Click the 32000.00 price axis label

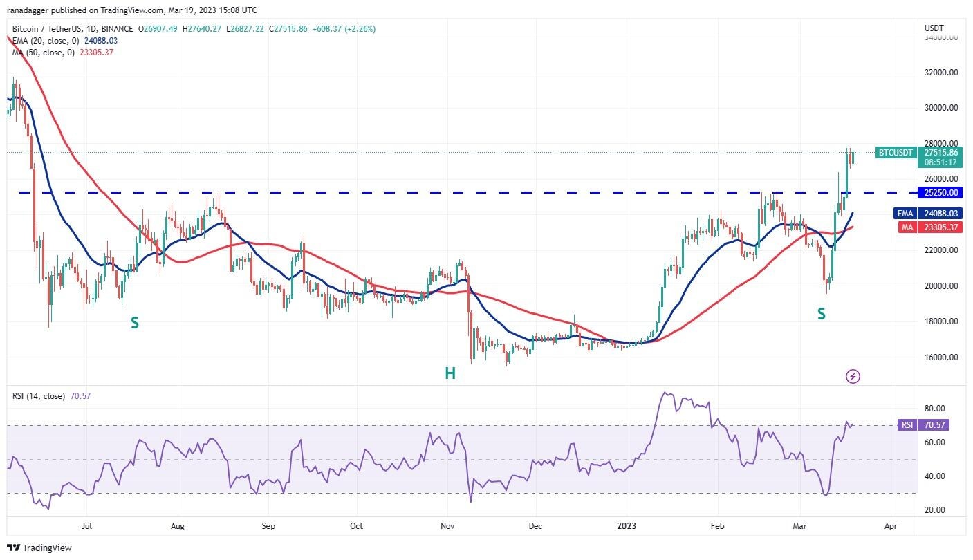click(940, 73)
